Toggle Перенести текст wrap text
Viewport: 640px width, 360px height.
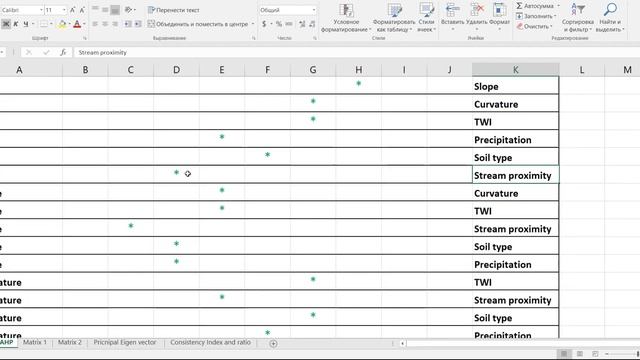(174, 10)
